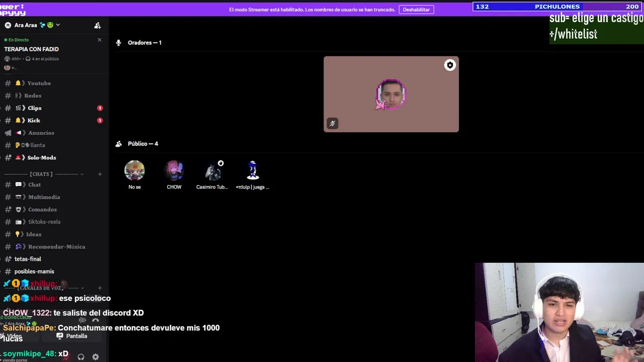Select audience member 'xπlulp | juega ...'
644x362 pixels.
[253, 175]
